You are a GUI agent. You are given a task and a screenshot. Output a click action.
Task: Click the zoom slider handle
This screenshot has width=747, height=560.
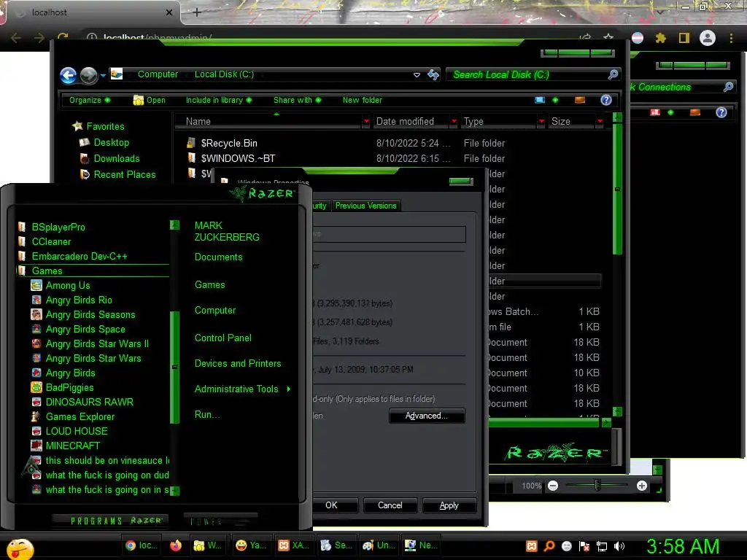(x=597, y=485)
